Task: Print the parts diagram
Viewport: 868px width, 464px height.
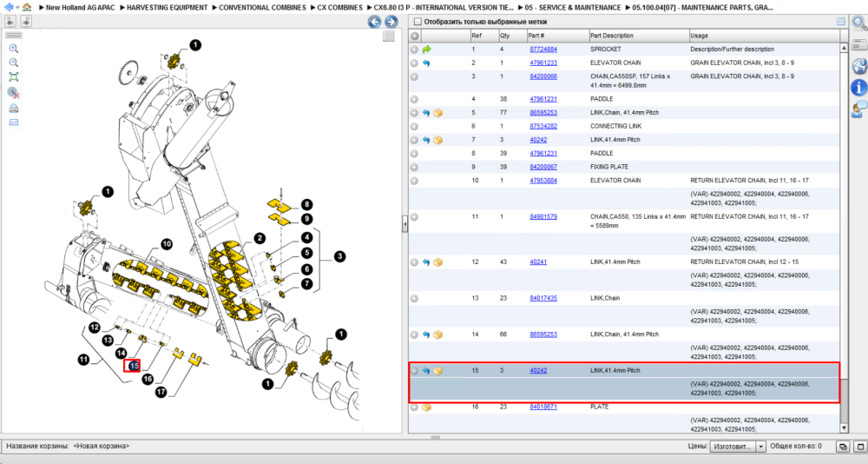Action: pos(14,108)
